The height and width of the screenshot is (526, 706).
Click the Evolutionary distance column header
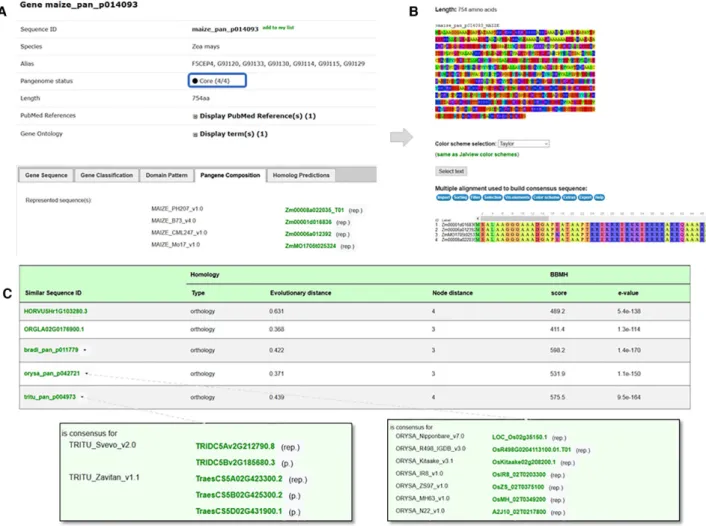point(300,293)
